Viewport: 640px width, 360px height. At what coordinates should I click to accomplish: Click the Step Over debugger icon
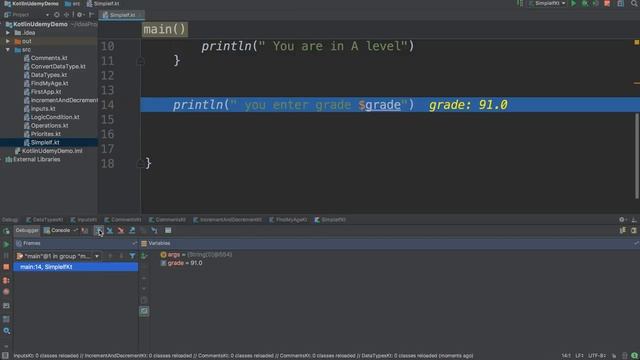pyautogui.click(x=98, y=231)
